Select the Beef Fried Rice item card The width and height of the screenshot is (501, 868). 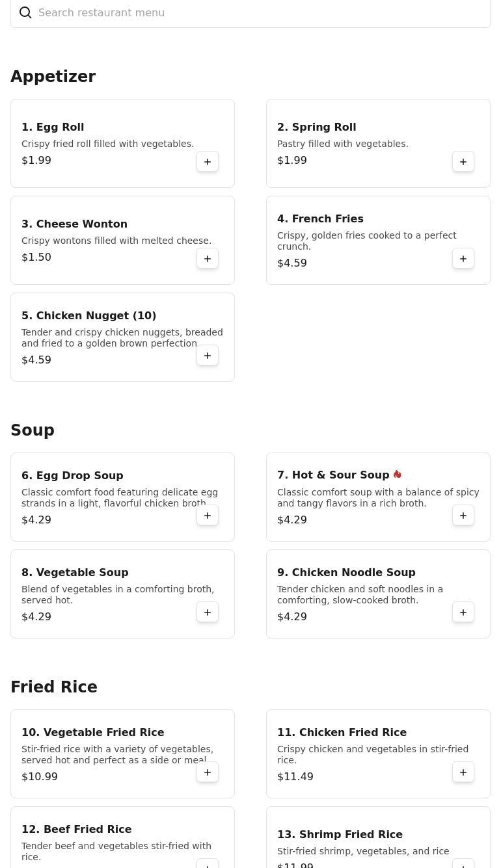pos(122,837)
